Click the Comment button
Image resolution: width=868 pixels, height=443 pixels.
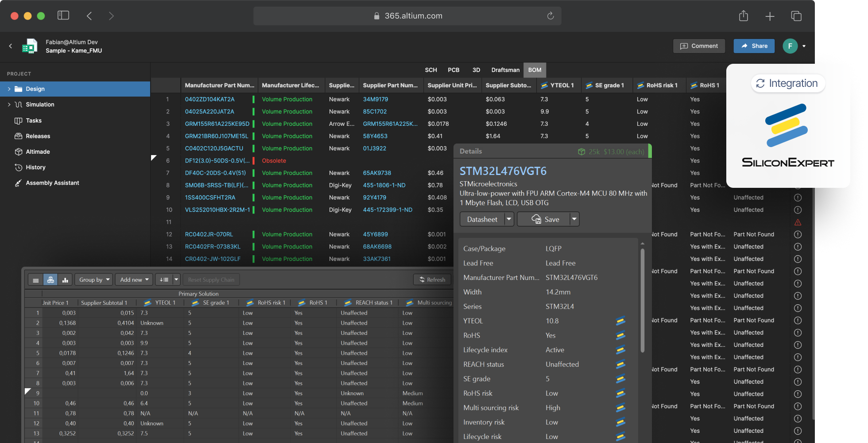(699, 46)
